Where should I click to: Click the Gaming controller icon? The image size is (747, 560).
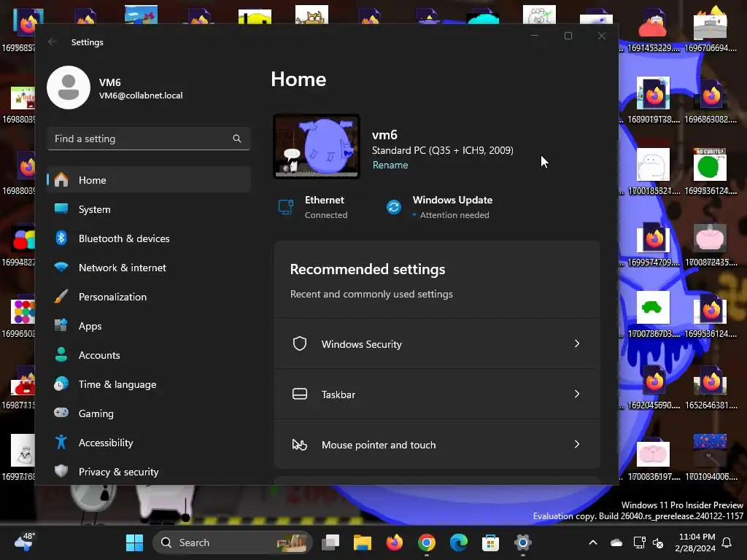click(61, 413)
